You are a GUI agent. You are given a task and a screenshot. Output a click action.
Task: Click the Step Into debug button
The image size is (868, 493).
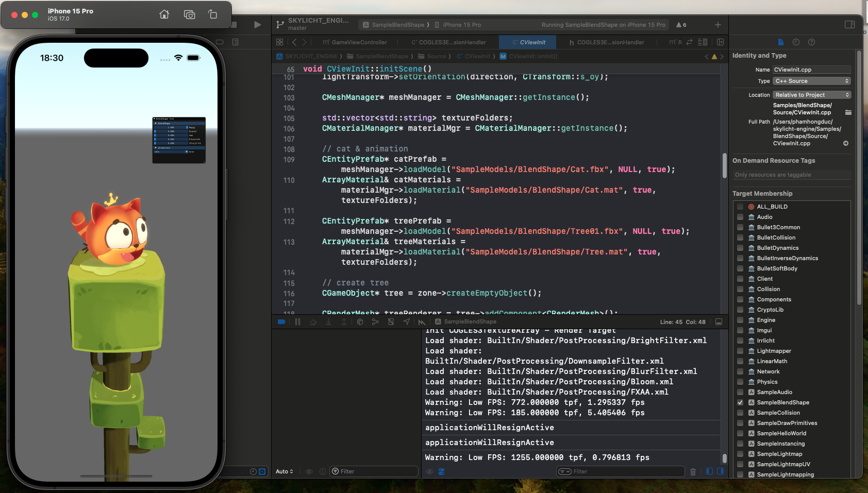328,322
